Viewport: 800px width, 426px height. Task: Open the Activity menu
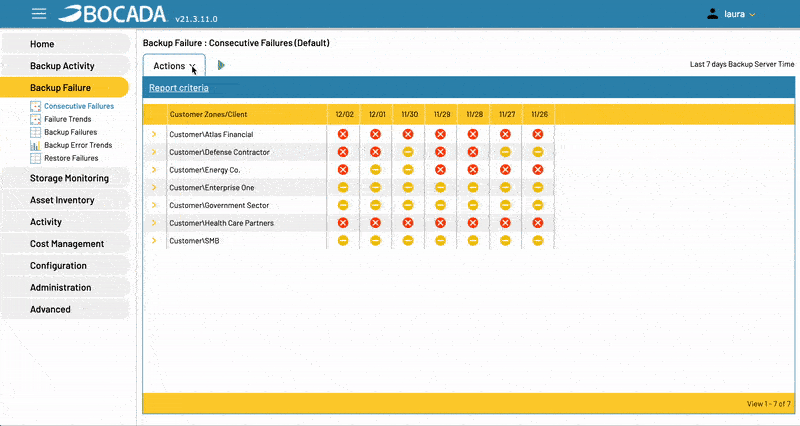click(x=65, y=222)
